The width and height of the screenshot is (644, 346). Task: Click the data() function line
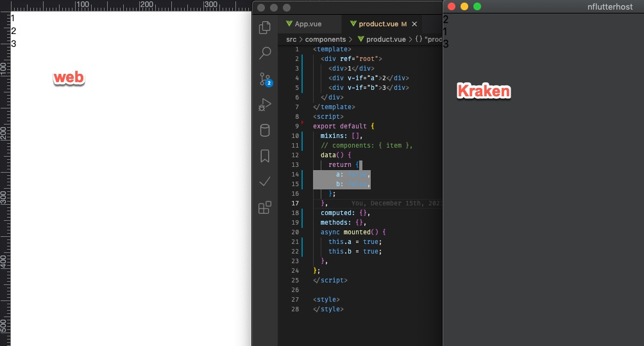coord(335,155)
